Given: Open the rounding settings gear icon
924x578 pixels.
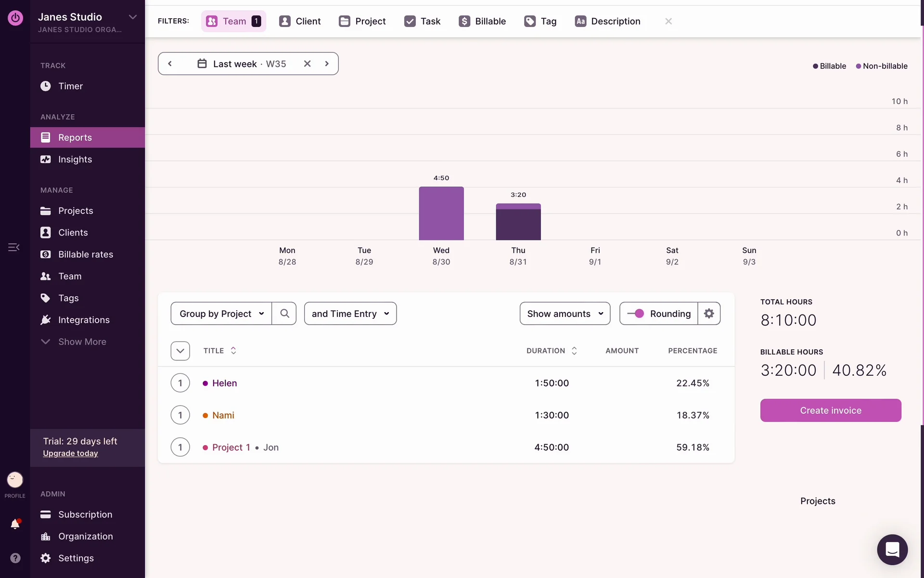Looking at the screenshot, I should tap(708, 314).
